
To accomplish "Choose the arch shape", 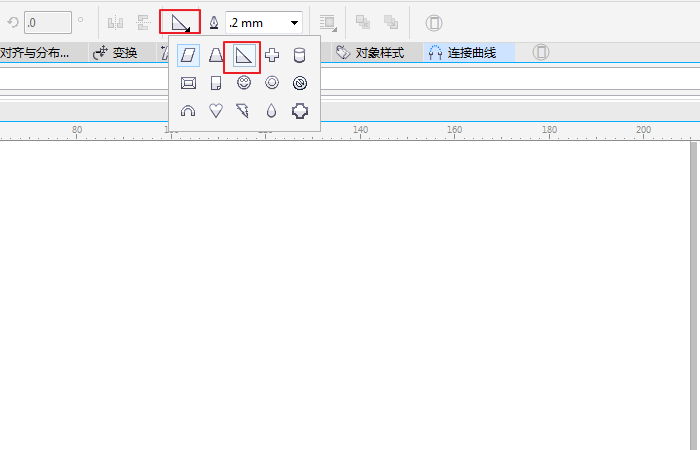I will coord(187,111).
